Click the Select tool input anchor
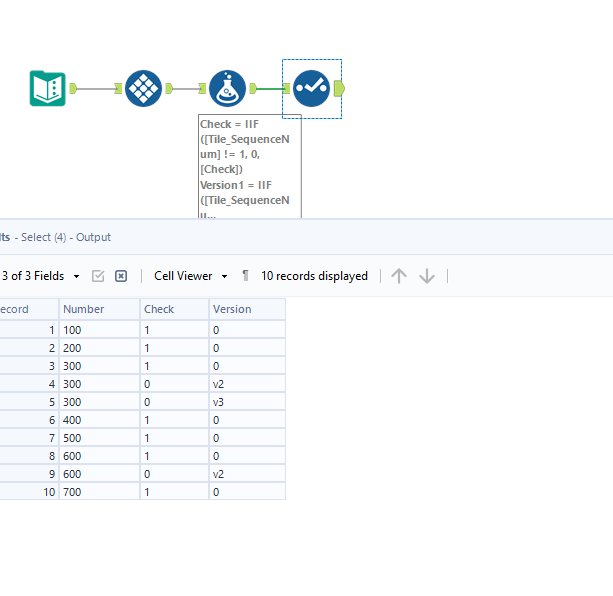The image size is (613, 596). click(x=286, y=88)
